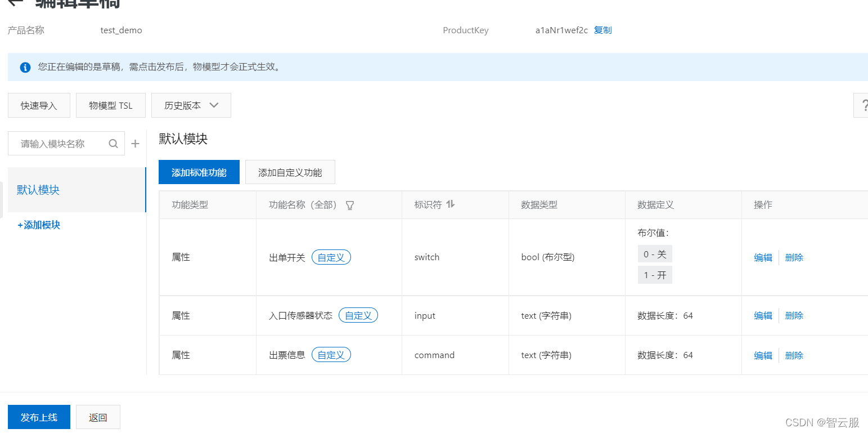The height and width of the screenshot is (433, 868).
Task: Click the 出票信息 function name text
Action: point(287,355)
